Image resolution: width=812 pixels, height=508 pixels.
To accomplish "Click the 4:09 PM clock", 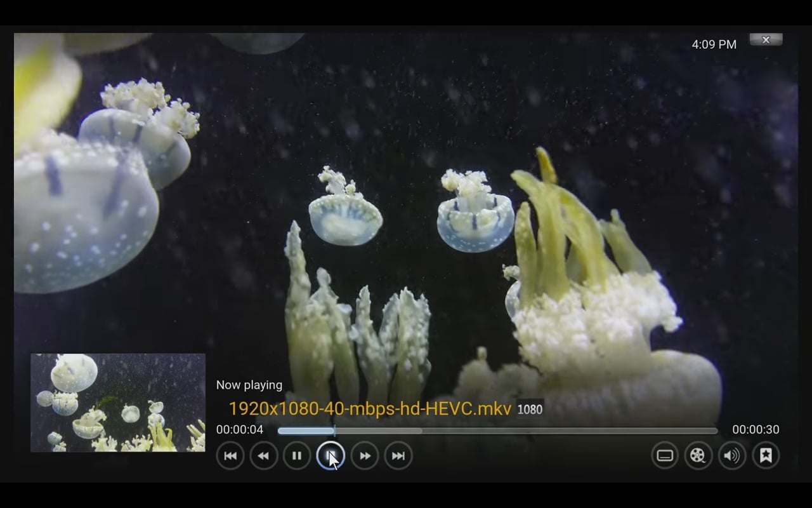I will [714, 44].
